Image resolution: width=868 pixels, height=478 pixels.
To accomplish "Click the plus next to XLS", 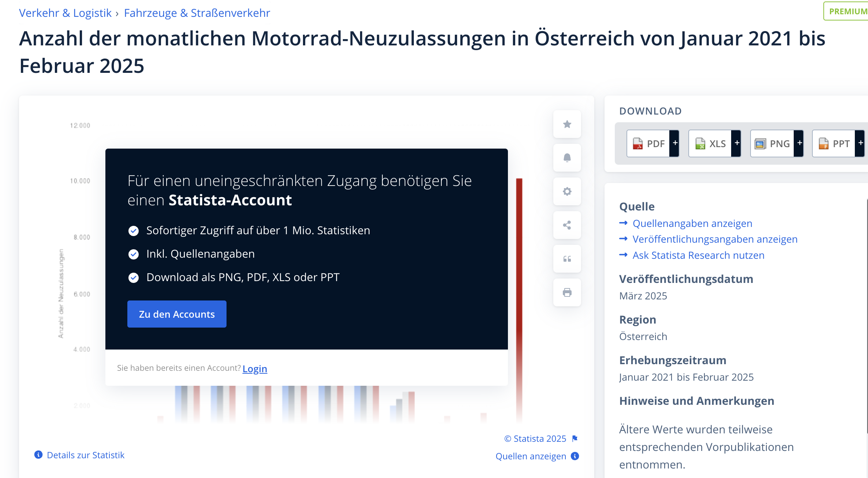I will click(x=737, y=143).
